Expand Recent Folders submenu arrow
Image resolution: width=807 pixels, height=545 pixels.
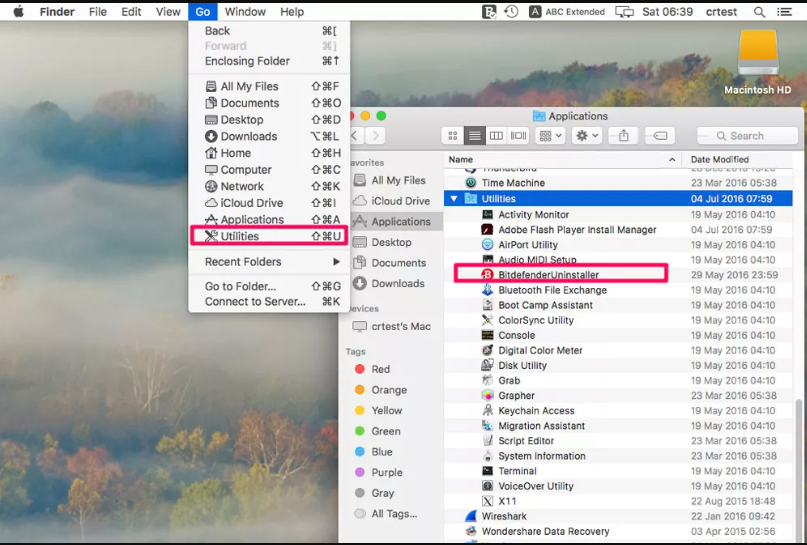(336, 261)
